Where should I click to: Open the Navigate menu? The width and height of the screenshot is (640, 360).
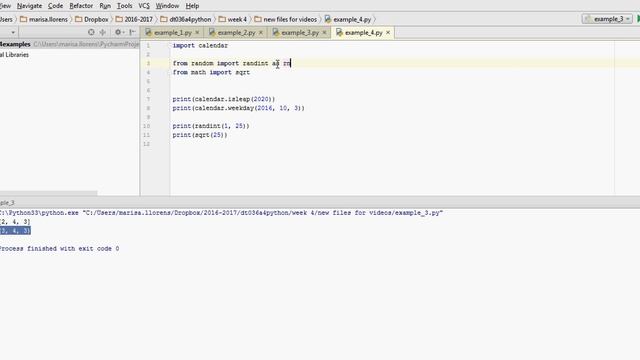pos(29,6)
